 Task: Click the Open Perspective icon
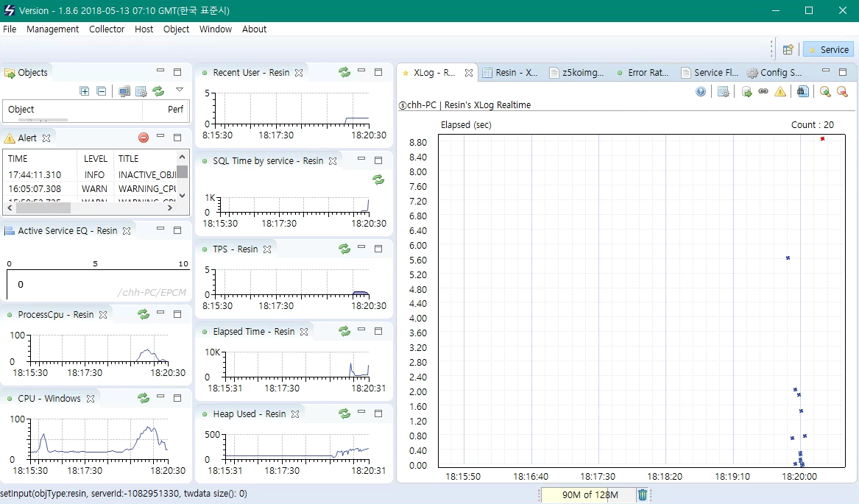coord(788,50)
